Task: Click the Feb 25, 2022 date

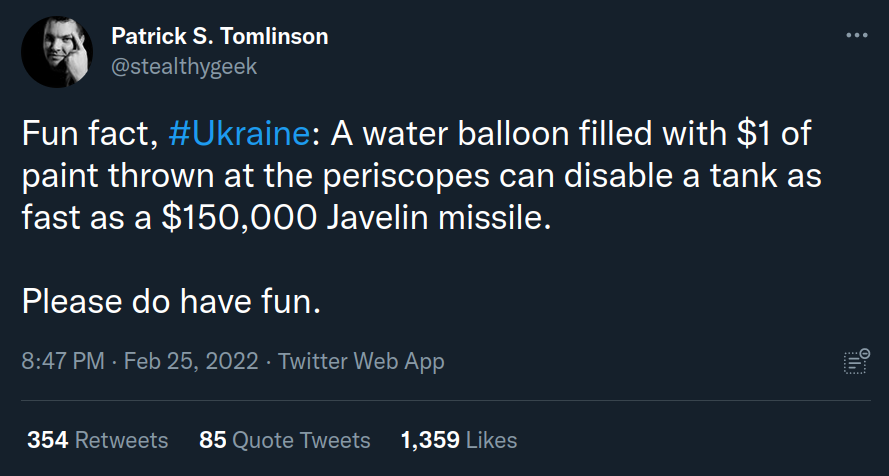Action: 191,361
